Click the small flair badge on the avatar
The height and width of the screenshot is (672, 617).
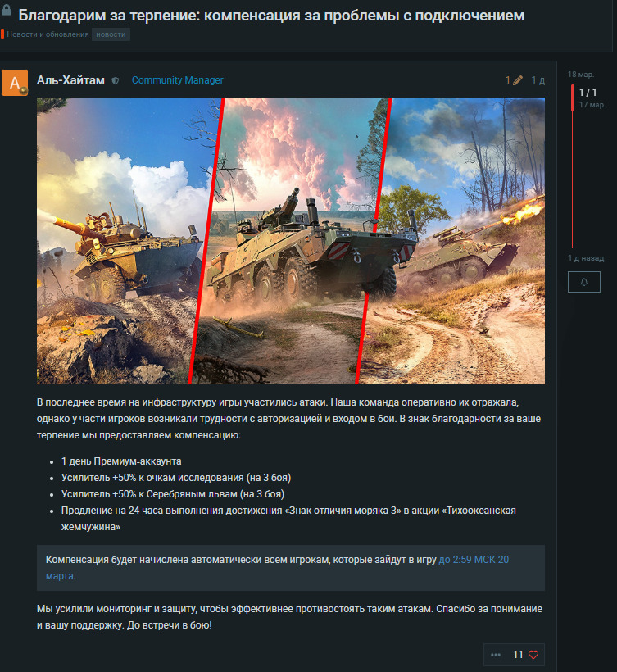coord(24,91)
